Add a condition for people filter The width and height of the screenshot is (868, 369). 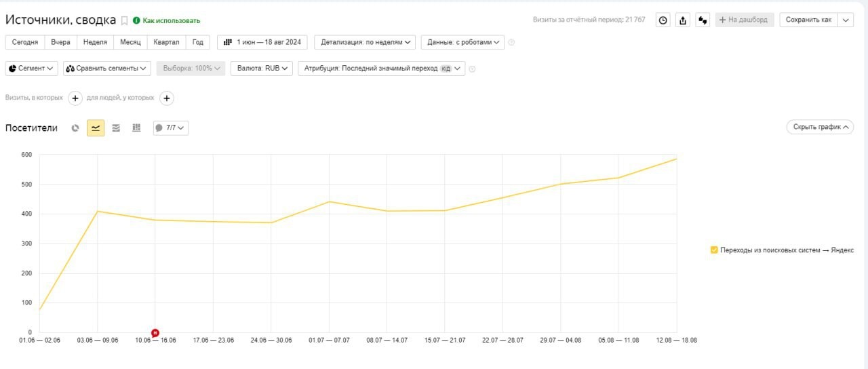166,98
